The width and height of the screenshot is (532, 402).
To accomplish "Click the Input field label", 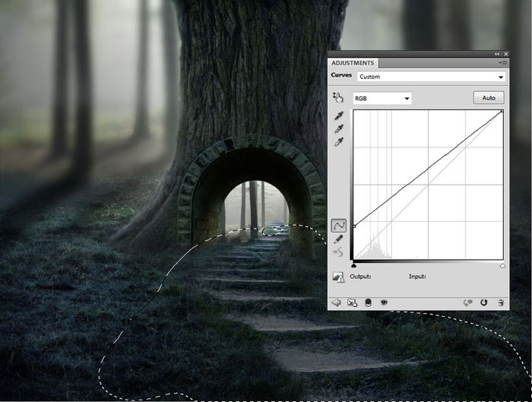I will [417, 277].
